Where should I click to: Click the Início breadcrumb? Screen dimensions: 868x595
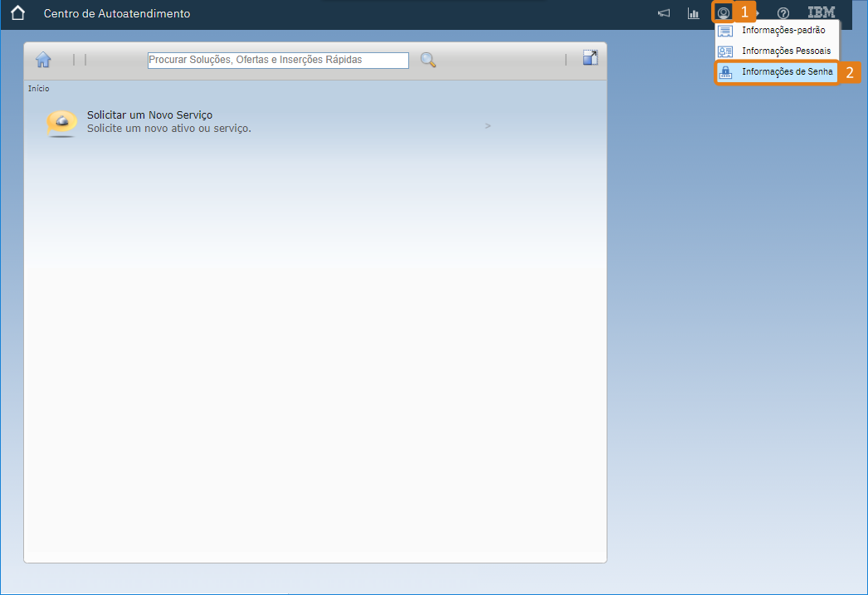[x=39, y=88]
